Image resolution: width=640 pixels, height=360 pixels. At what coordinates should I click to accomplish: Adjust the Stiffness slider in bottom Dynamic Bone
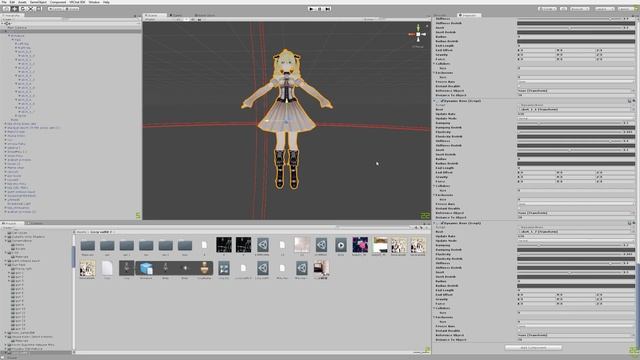[x=569, y=263]
